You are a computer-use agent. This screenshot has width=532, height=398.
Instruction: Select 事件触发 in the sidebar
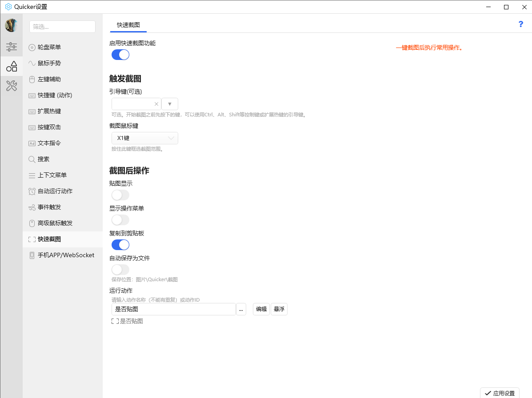click(62, 207)
